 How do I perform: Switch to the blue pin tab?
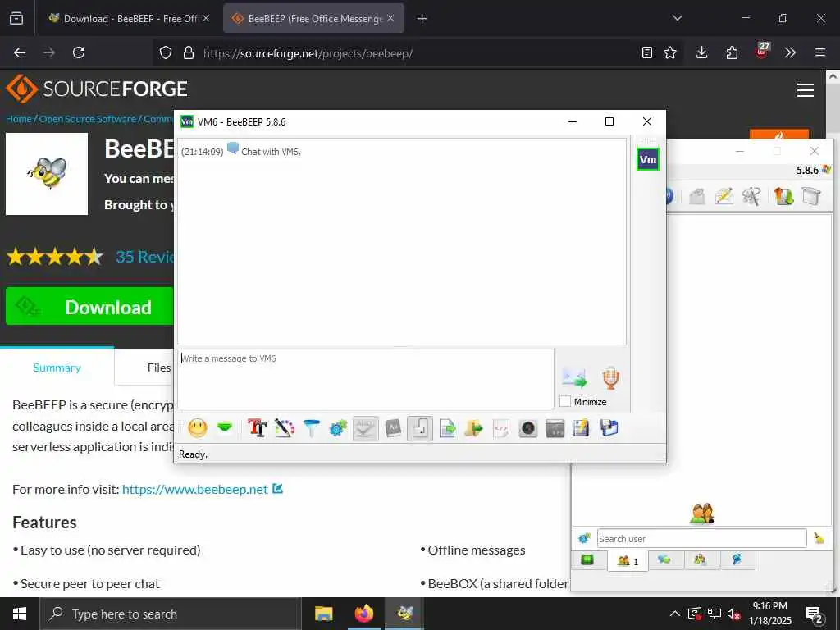pyautogui.click(x=737, y=560)
